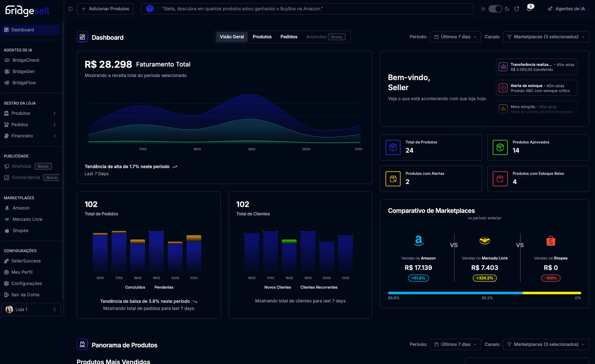Click the Agentes de IA button
The width and height of the screenshot is (595, 364).
coord(566,9)
